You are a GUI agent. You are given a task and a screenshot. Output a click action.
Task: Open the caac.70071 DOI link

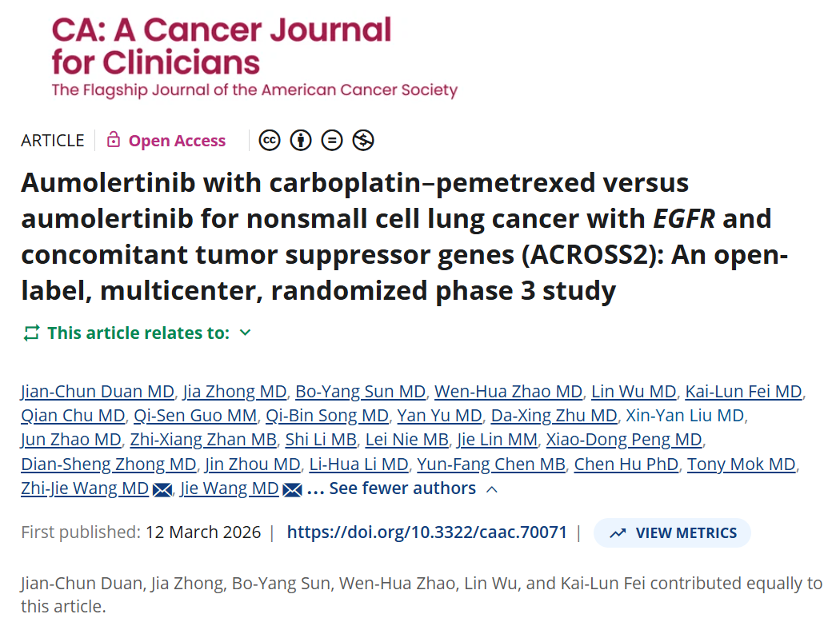pos(426,532)
